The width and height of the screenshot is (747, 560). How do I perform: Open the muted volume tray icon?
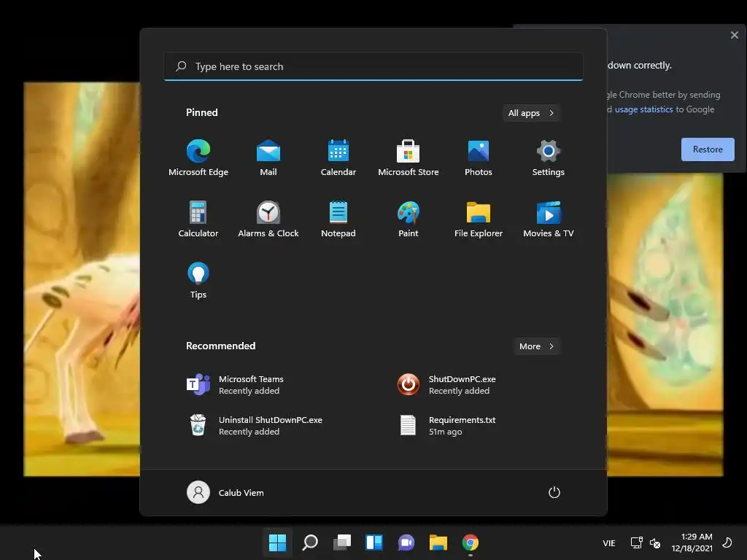pos(655,542)
